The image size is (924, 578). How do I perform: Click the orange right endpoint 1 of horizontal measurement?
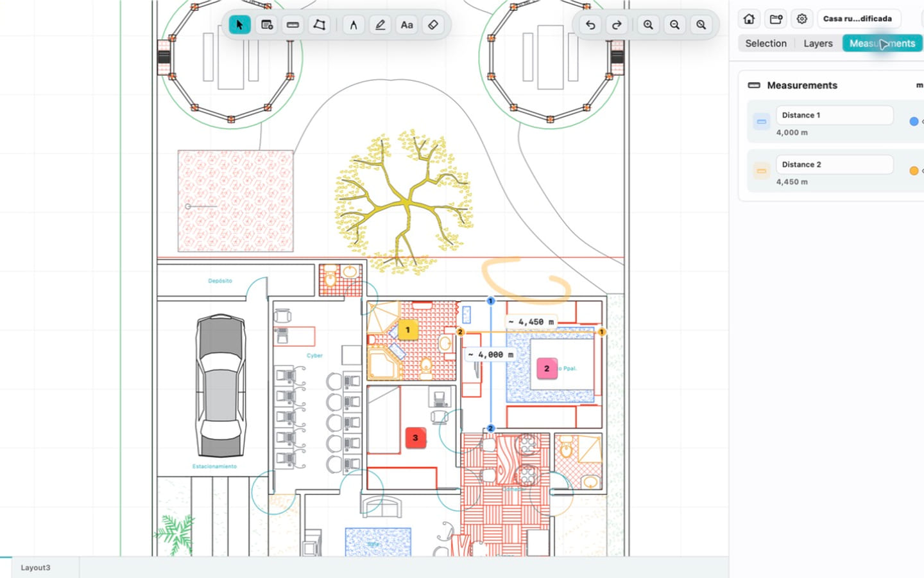pos(601,332)
